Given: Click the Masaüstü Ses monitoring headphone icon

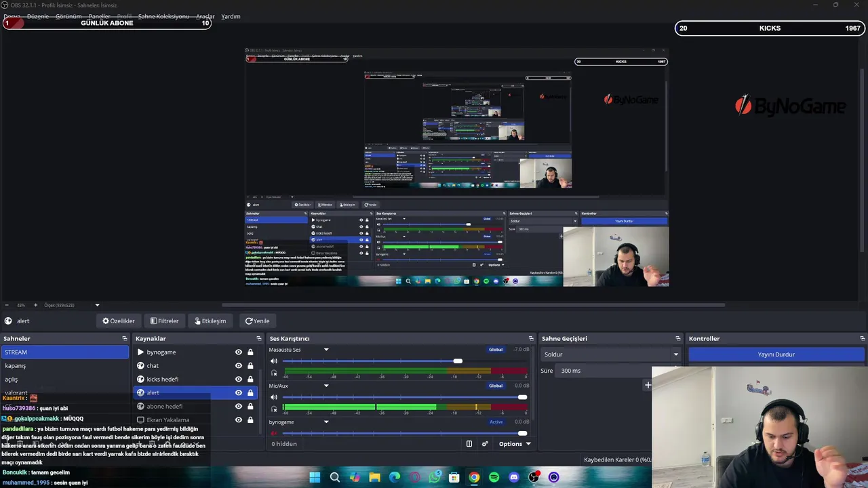Looking at the screenshot, I should click(274, 373).
